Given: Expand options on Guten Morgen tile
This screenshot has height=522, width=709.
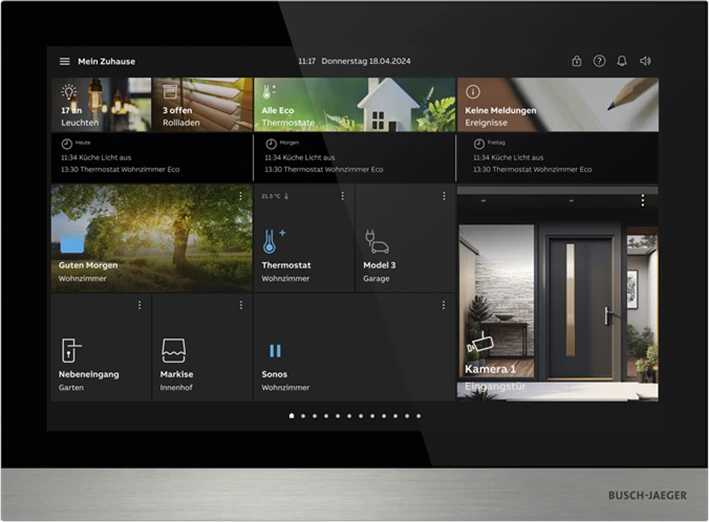Looking at the screenshot, I should 241,196.
